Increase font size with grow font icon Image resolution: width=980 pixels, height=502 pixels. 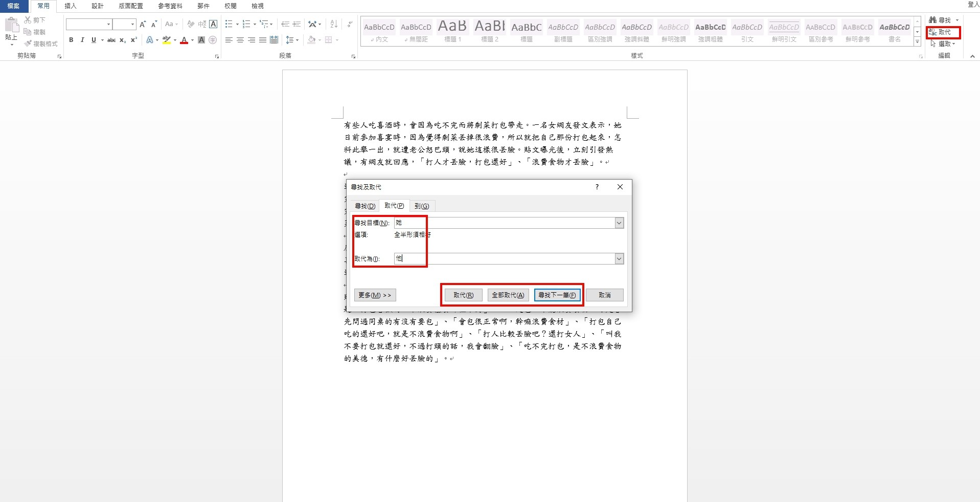[x=143, y=24]
